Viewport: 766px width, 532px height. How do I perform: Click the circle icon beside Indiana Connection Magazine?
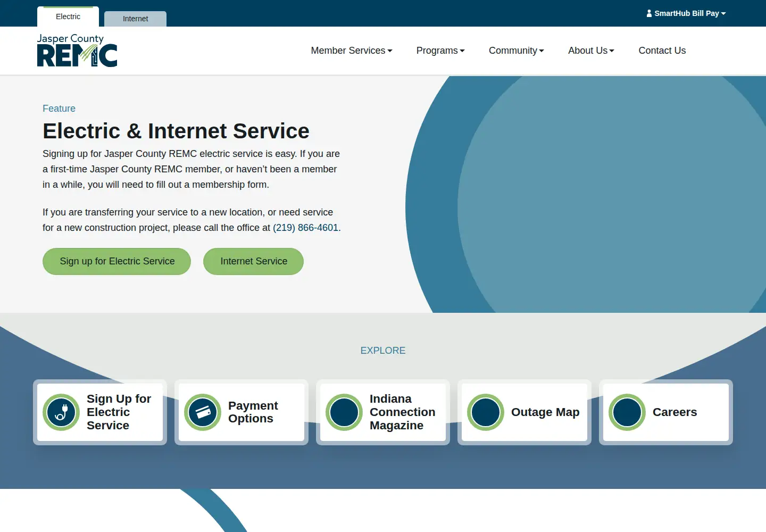click(344, 412)
